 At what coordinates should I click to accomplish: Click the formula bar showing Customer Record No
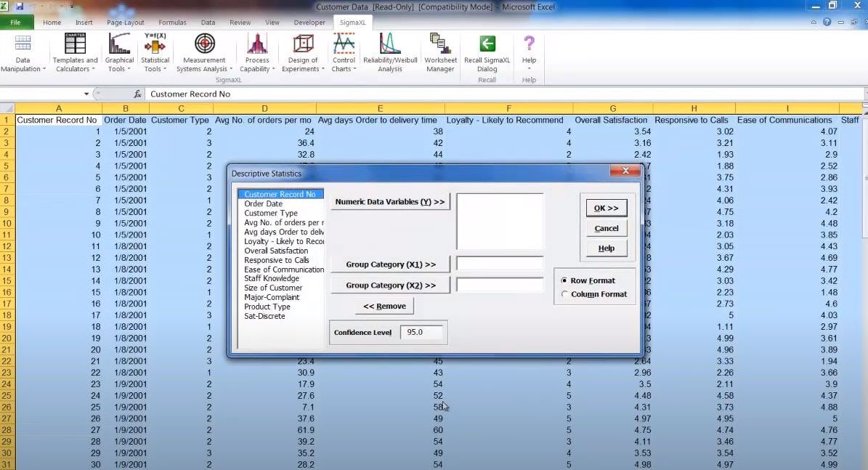coord(504,94)
